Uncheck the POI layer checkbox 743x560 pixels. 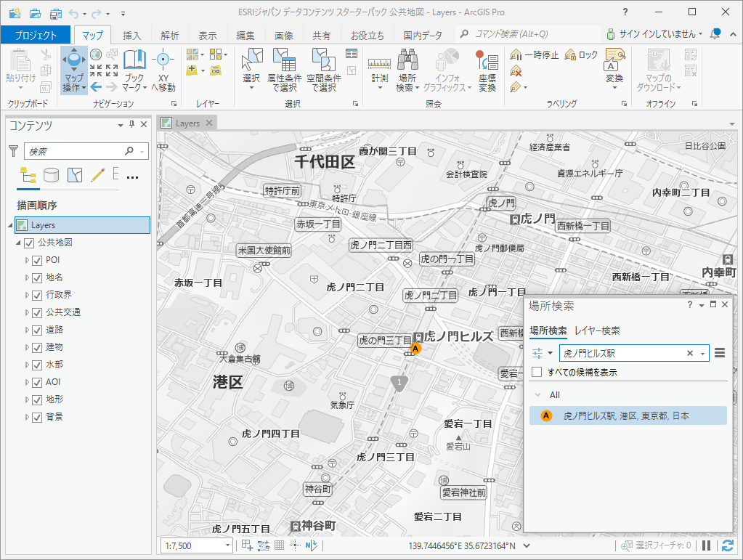[37, 260]
